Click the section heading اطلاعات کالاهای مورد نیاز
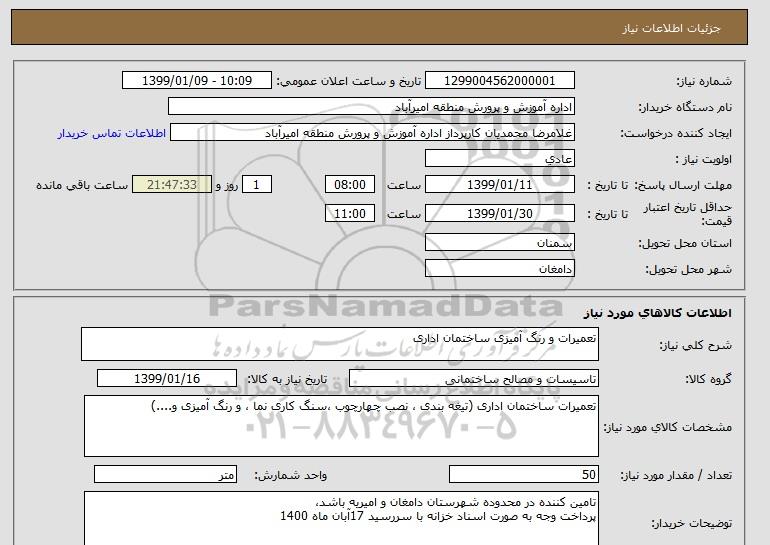 click(x=657, y=312)
